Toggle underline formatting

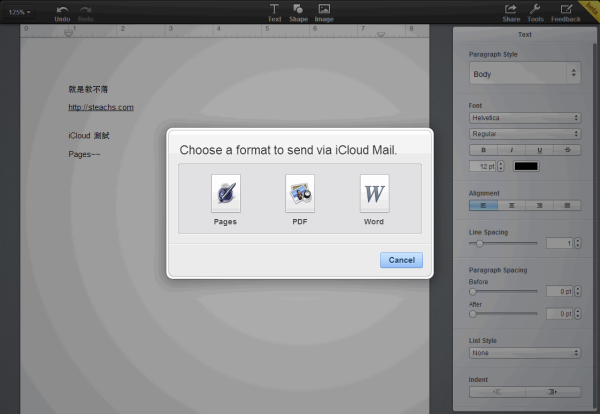[540, 150]
